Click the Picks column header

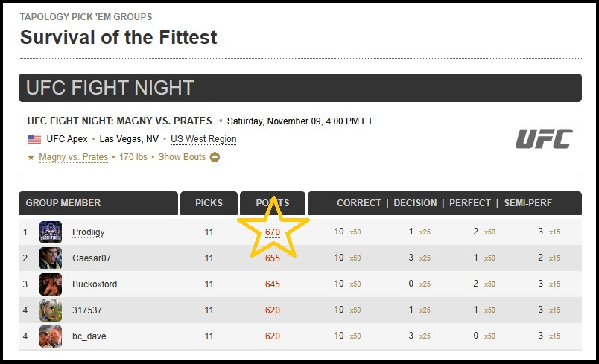pyautogui.click(x=209, y=203)
